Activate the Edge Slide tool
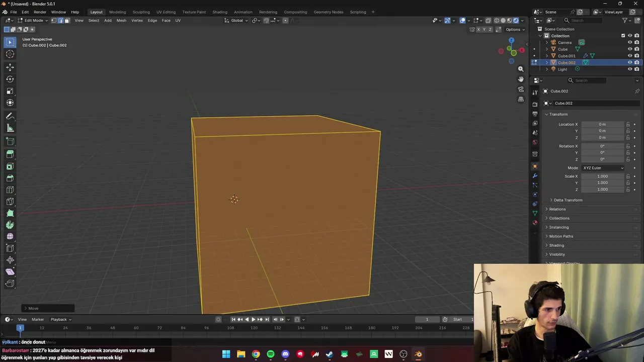The image size is (644, 362). (x=10, y=248)
